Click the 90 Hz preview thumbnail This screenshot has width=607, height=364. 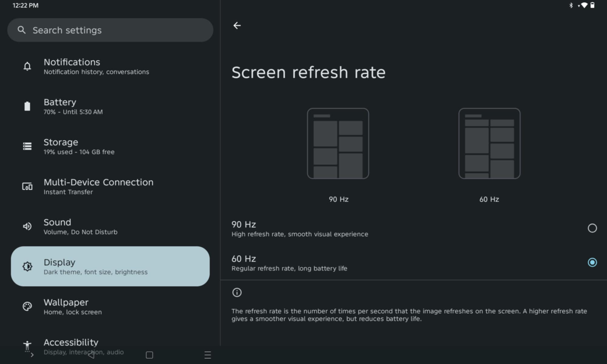click(x=338, y=143)
